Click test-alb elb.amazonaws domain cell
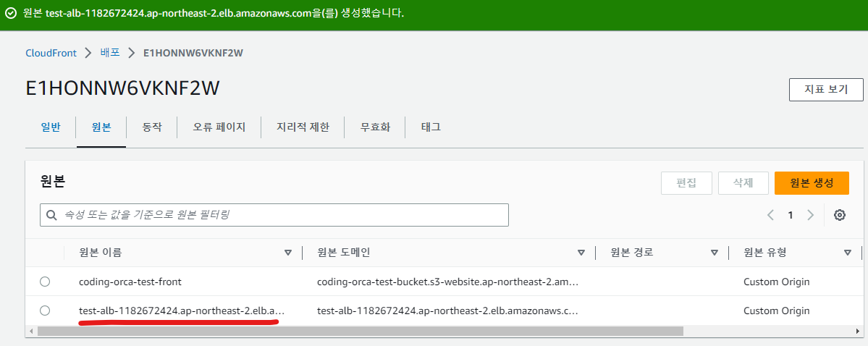The height and width of the screenshot is (346, 868). pos(448,311)
